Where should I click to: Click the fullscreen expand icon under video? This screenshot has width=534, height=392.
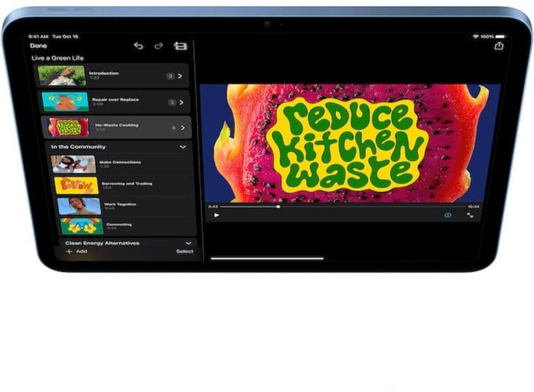click(x=470, y=215)
